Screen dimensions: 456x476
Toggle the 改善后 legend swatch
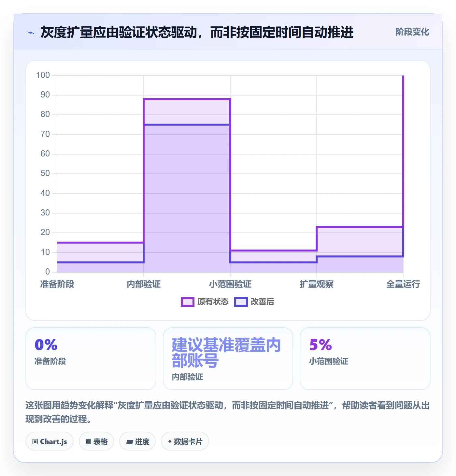click(x=241, y=302)
